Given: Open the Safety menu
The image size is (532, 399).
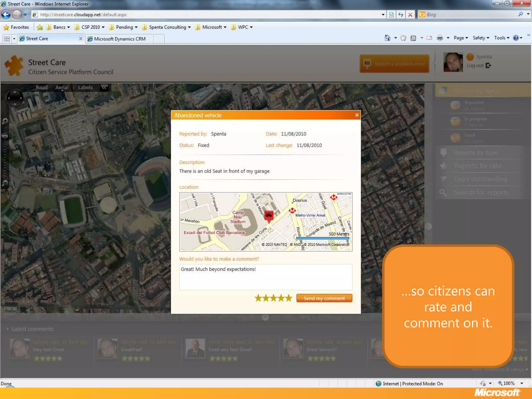Looking at the screenshot, I should click(481, 38).
